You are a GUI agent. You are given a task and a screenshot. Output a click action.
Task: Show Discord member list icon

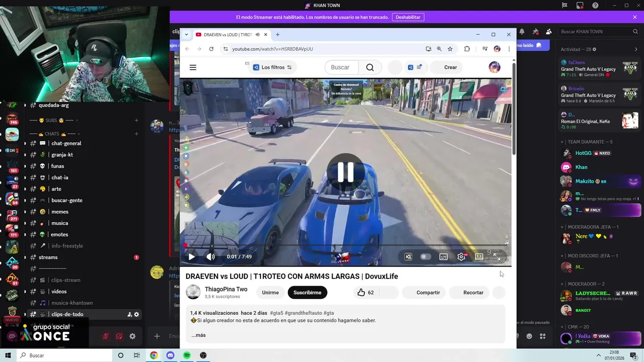[x=548, y=31]
